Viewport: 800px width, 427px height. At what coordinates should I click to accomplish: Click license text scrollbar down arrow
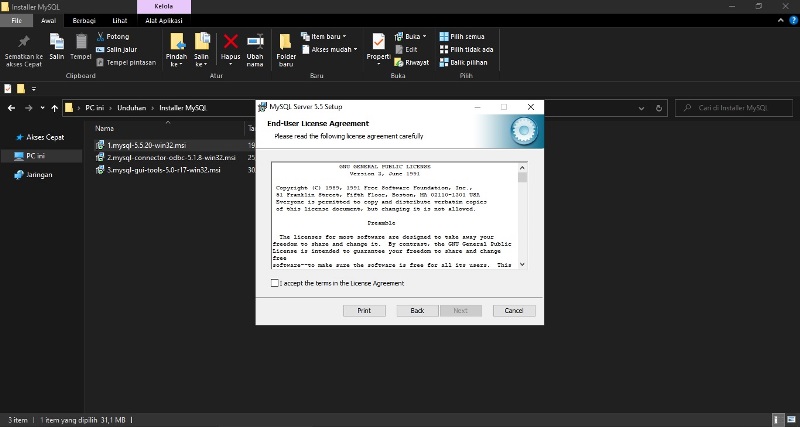[x=522, y=264]
